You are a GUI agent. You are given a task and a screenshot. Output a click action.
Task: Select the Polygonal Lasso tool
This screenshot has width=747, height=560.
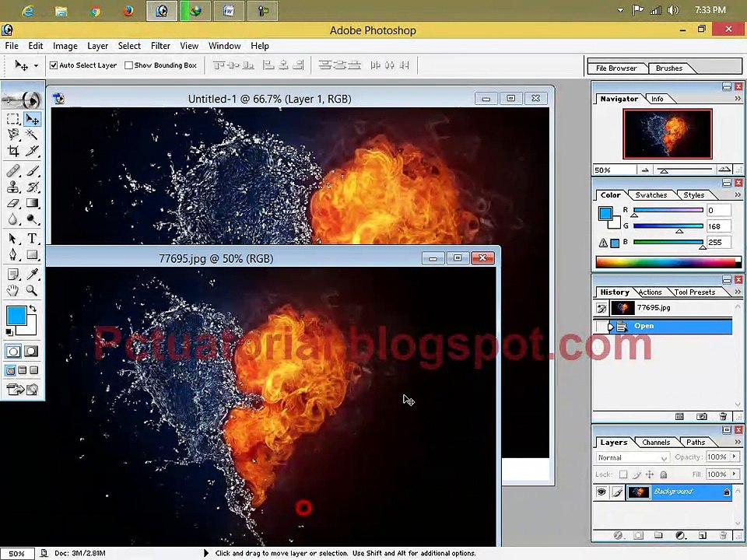(x=13, y=135)
